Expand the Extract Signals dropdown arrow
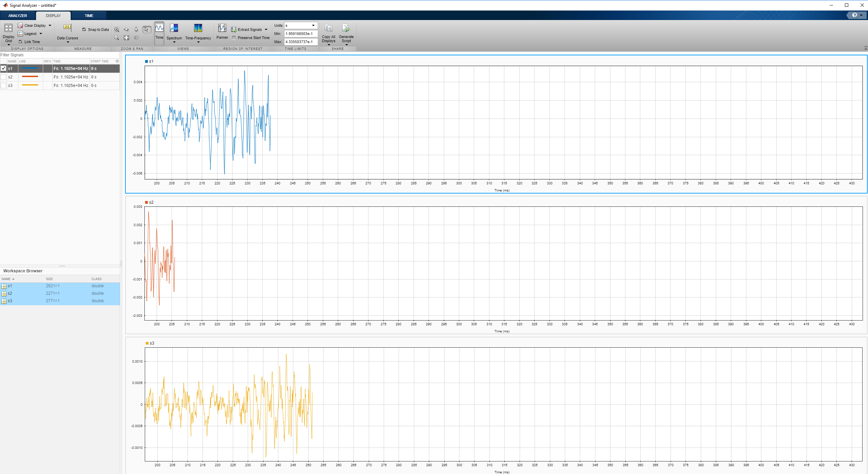 pyautogui.click(x=266, y=30)
